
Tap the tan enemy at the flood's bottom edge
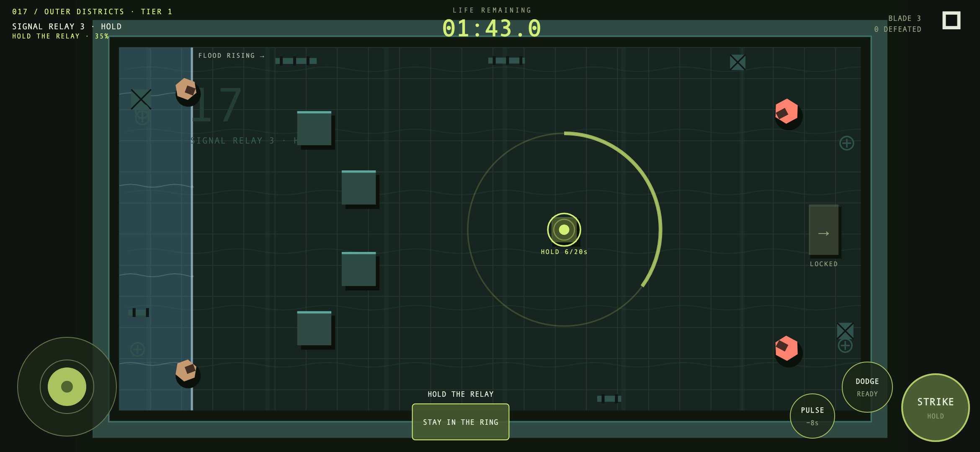coord(186,371)
